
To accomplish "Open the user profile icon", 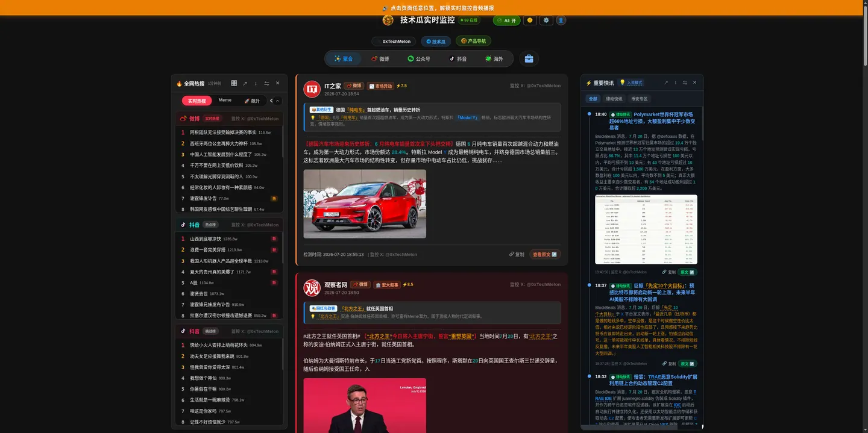I will 561,20.
